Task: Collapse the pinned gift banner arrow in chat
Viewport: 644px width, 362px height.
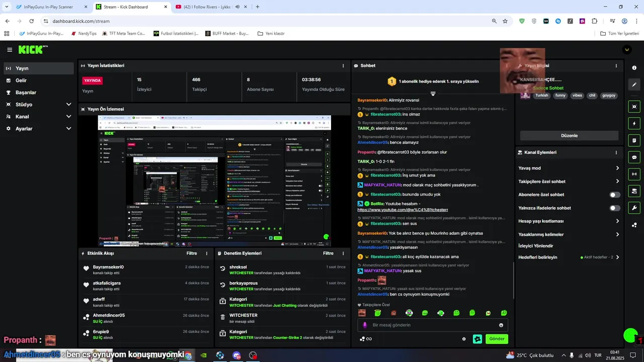Action: pyautogui.click(x=433, y=94)
